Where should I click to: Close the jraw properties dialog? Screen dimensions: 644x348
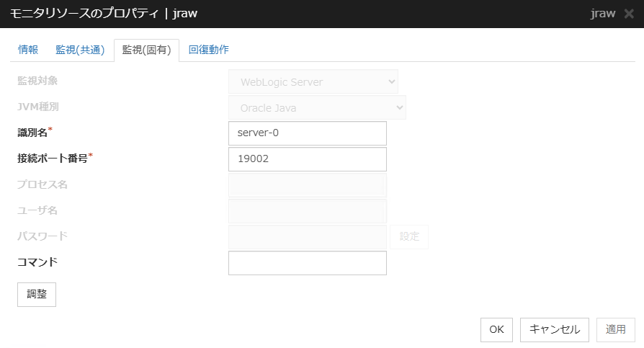point(629,14)
